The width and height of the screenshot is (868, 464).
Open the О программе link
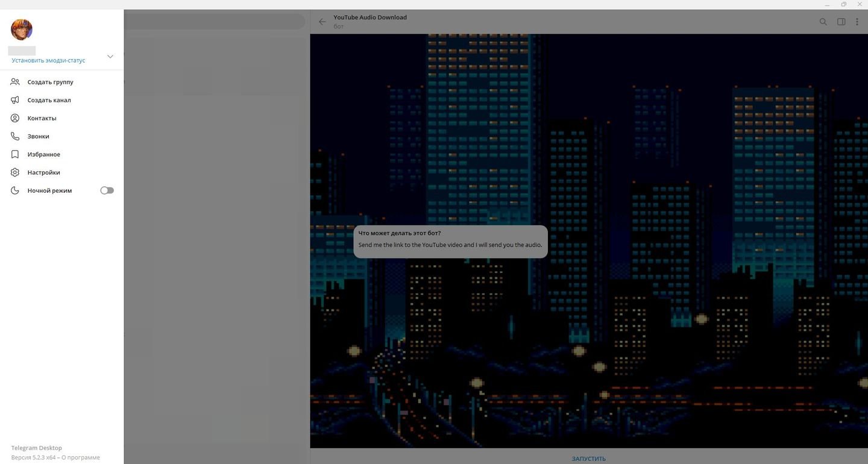coord(81,457)
